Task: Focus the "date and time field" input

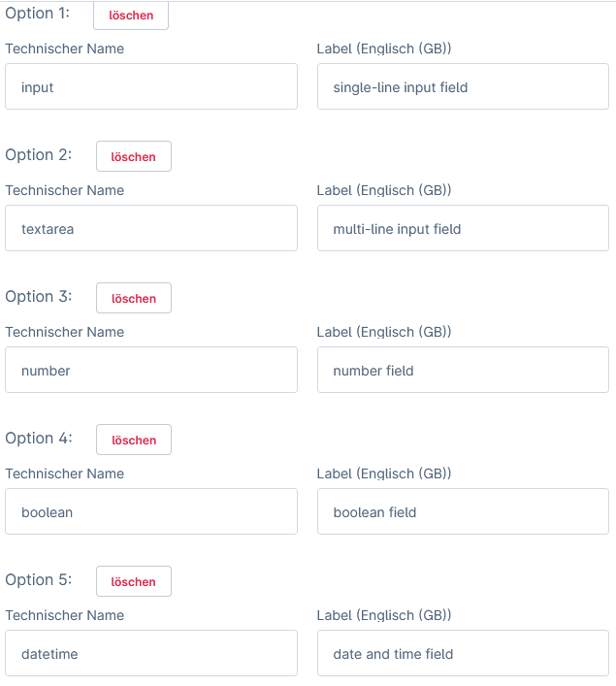Action: pos(463,654)
